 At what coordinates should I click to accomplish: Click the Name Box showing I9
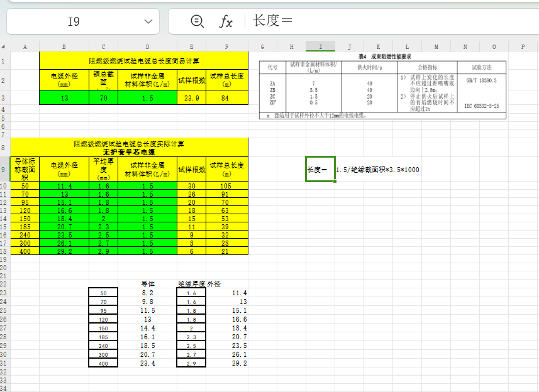coord(74,22)
